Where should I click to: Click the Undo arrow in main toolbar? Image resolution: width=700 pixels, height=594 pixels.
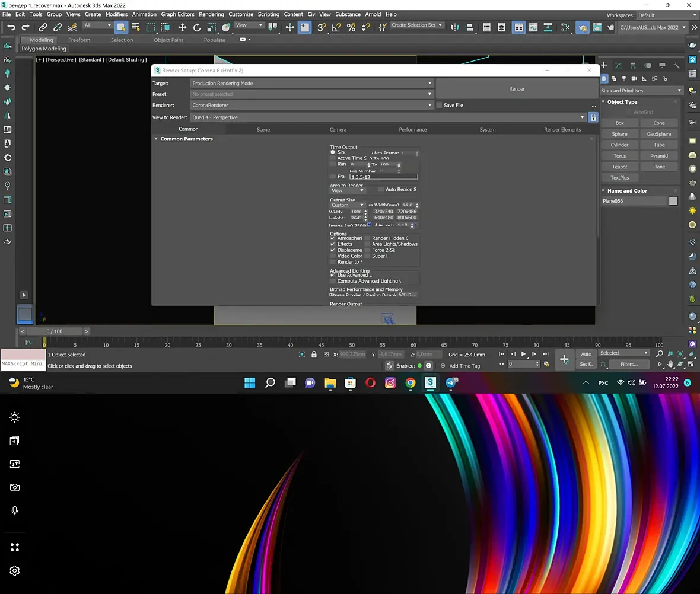[11, 27]
